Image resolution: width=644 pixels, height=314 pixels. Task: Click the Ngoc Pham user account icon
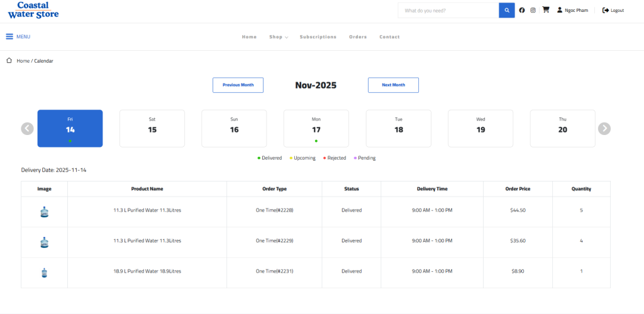coord(560,10)
